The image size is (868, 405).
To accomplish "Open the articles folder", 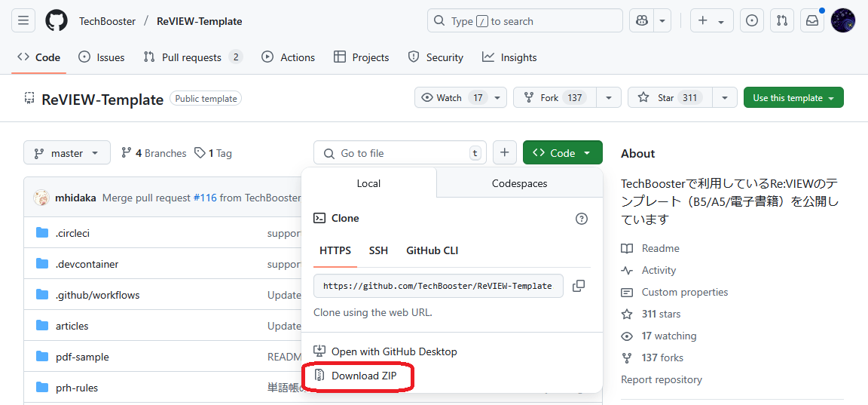I will click(72, 326).
